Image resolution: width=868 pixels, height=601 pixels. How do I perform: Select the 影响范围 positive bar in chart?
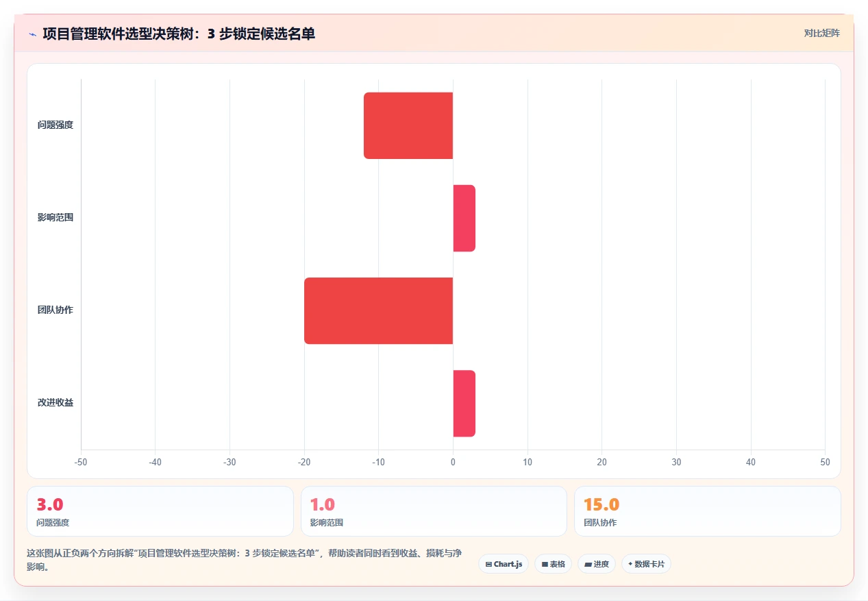click(464, 218)
